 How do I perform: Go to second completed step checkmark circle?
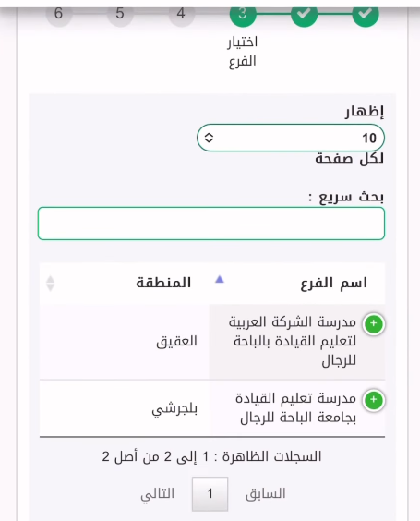(x=304, y=14)
